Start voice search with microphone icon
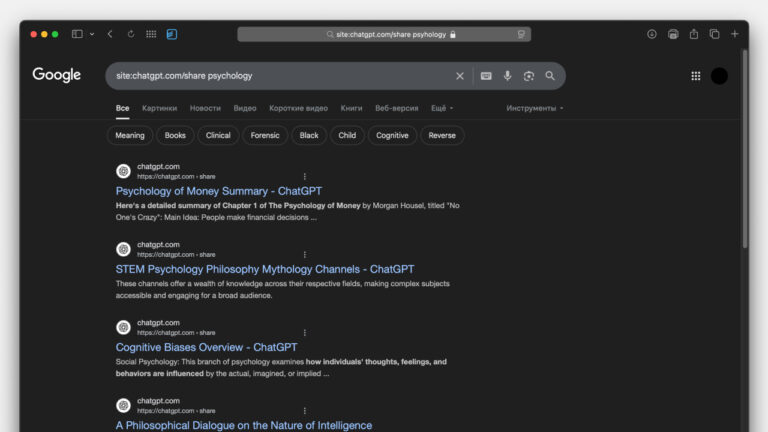The height and width of the screenshot is (432, 768). click(x=507, y=76)
